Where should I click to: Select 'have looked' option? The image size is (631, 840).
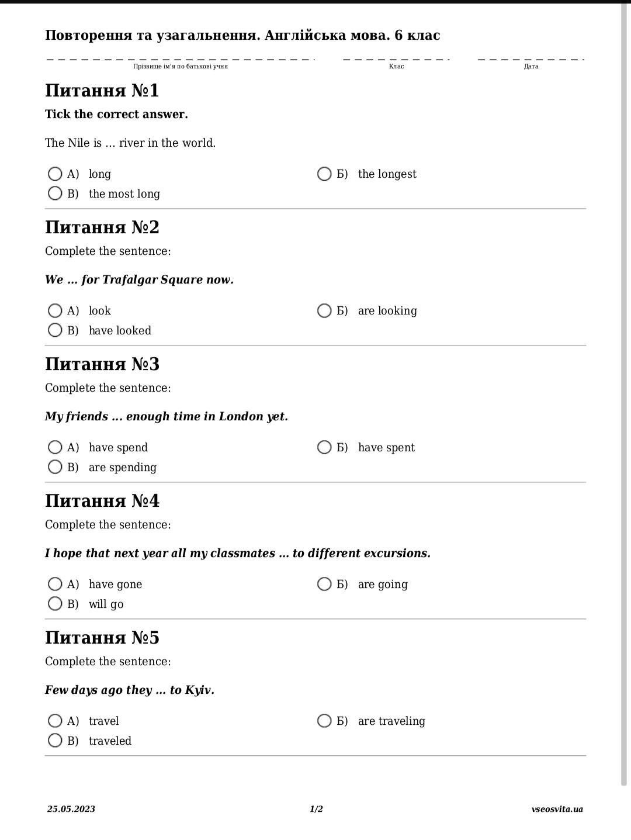(55, 330)
